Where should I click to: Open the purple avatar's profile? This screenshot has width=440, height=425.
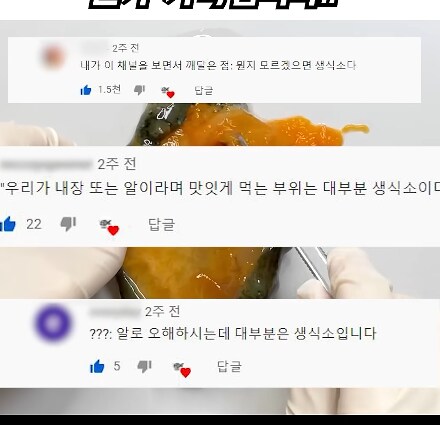53,323
